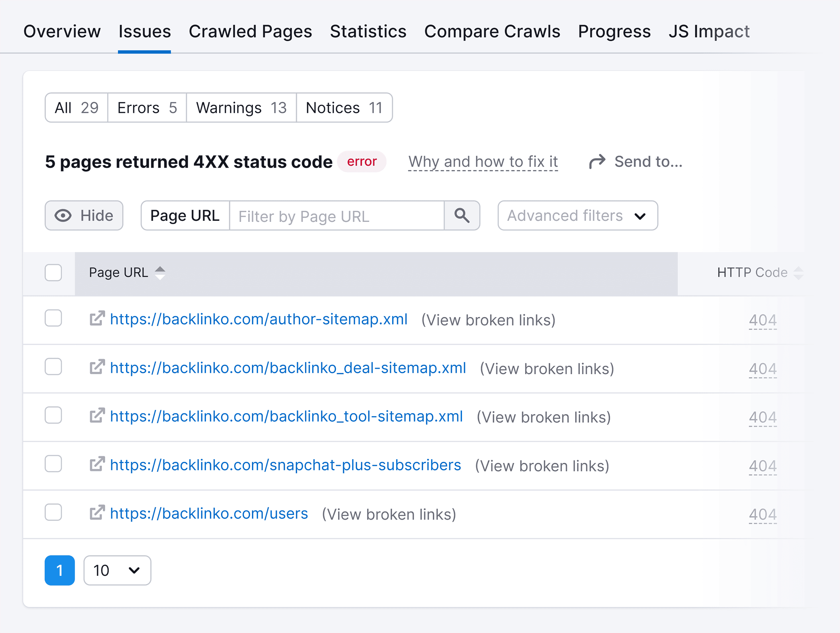
Task: Open external link icon beside backlinko_tool-sitemap.xml
Action: pos(97,416)
